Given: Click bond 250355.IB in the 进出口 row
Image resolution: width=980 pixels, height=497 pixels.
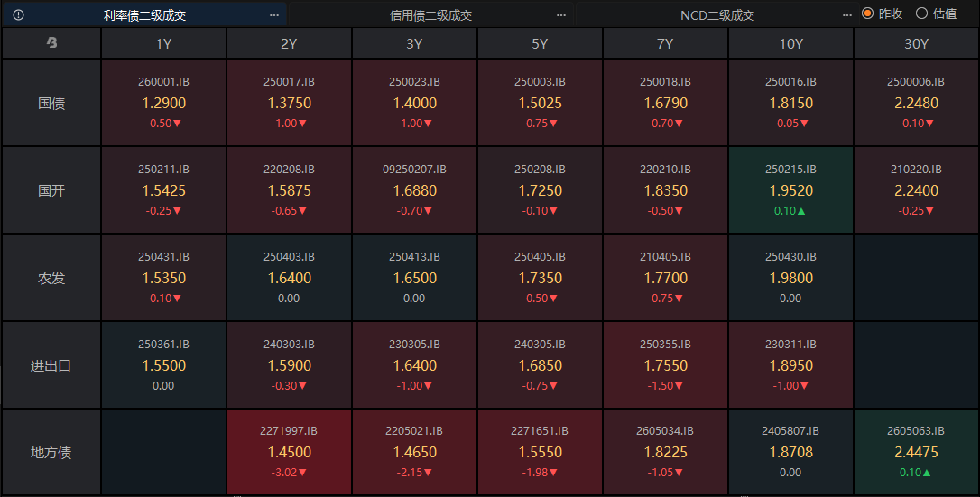Looking at the screenshot, I should [665, 365].
